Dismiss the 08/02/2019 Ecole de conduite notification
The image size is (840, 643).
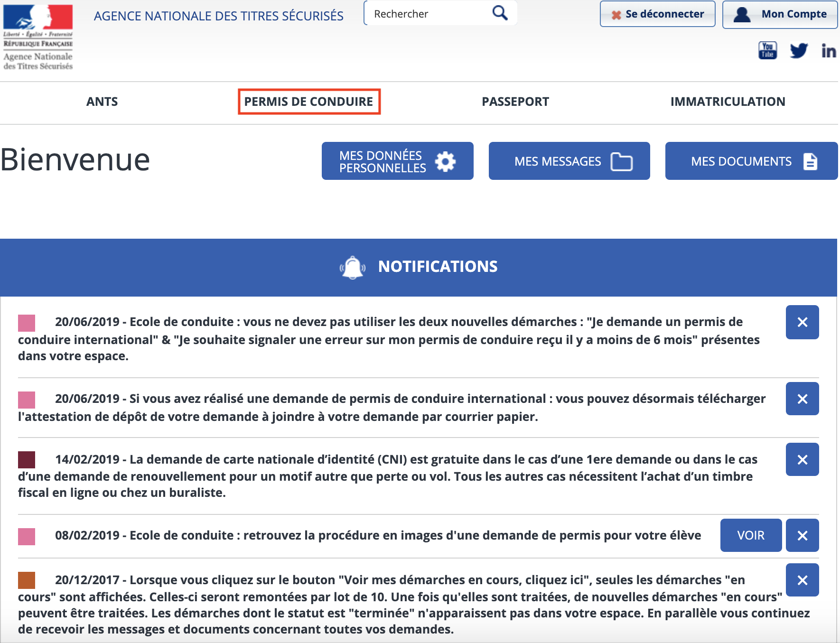tap(802, 535)
